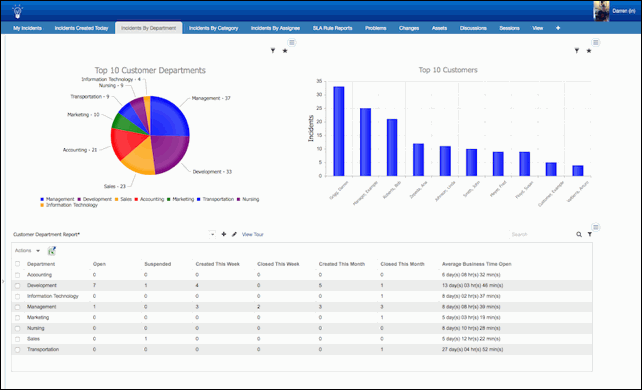Open the report table panel menu
The width and height of the screenshot is (642, 390).
596,227
